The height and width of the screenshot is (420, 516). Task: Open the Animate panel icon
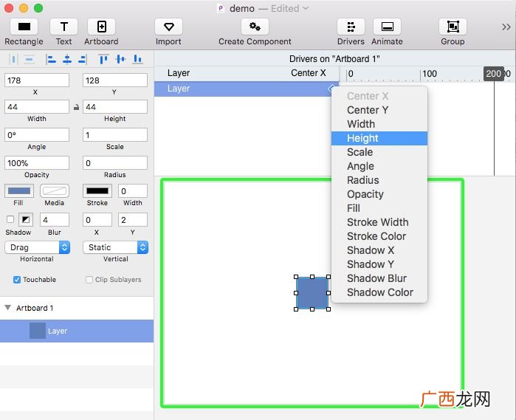387,27
